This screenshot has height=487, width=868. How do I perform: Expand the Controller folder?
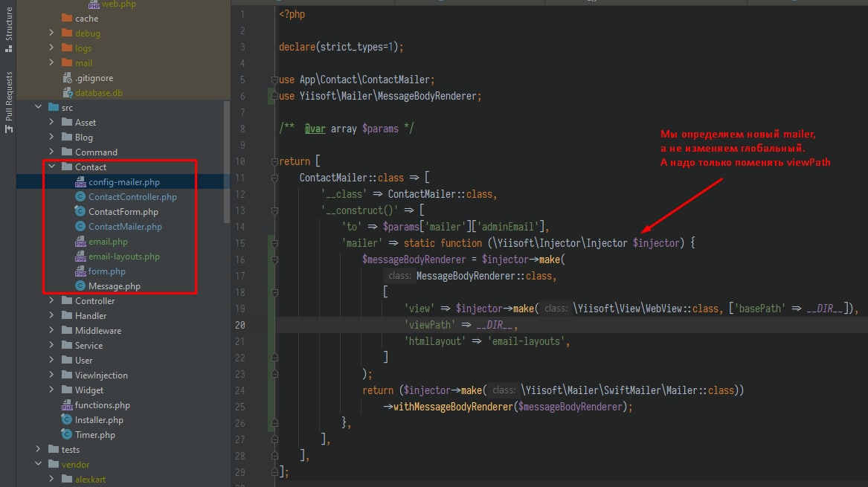click(x=51, y=300)
